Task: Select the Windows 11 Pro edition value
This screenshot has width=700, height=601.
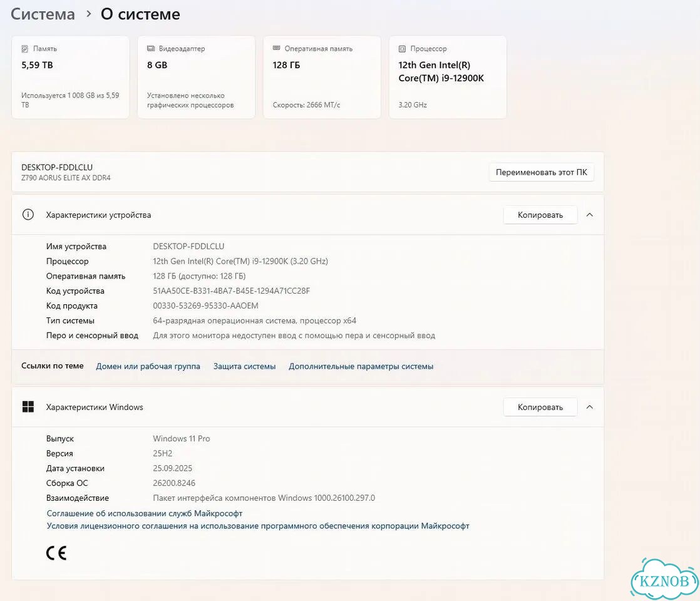Action: [181, 438]
